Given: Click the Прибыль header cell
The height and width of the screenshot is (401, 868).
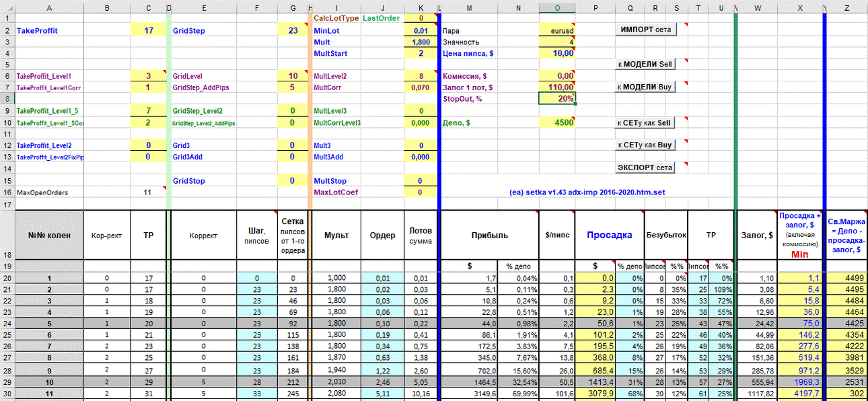Looking at the screenshot, I should (x=489, y=235).
